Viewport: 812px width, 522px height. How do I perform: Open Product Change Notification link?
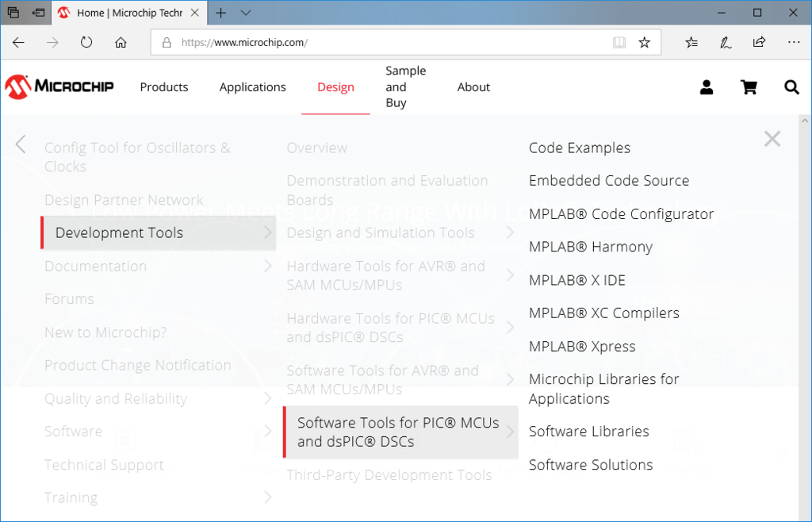click(138, 365)
